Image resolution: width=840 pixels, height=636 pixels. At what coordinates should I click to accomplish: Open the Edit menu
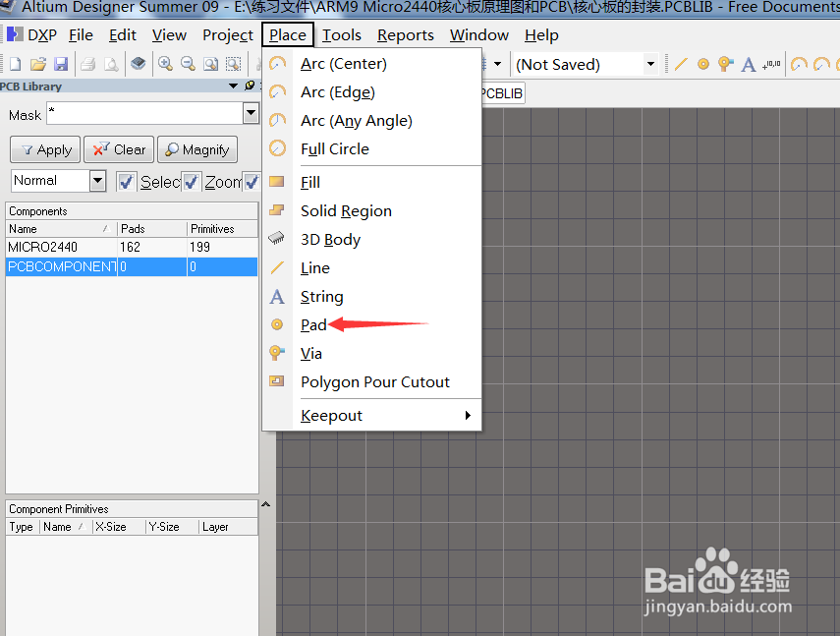pos(123,35)
